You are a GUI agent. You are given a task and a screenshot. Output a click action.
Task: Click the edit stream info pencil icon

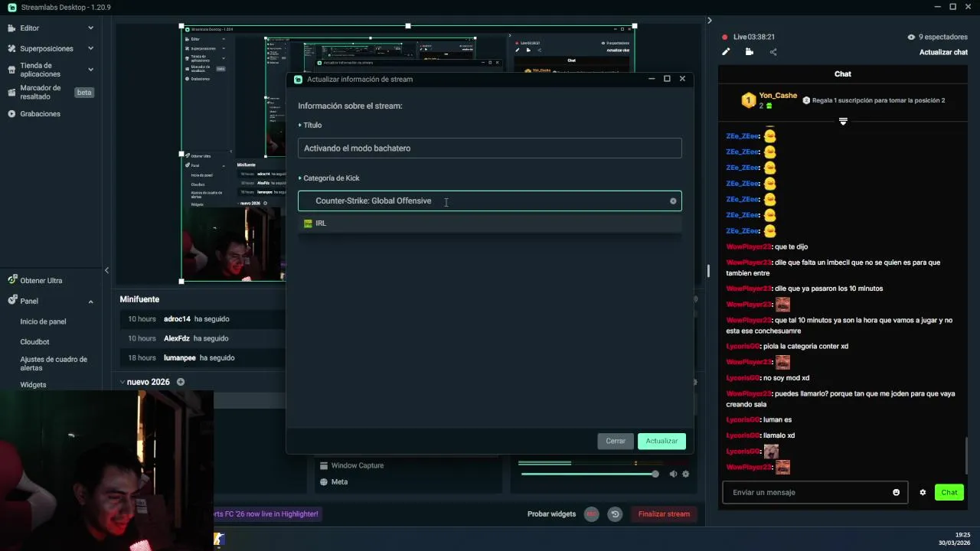coord(726,52)
